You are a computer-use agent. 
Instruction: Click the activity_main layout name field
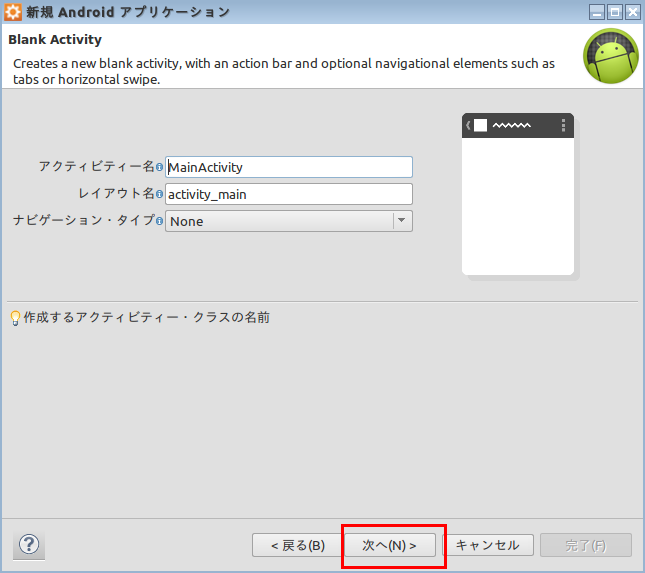(289, 194)
